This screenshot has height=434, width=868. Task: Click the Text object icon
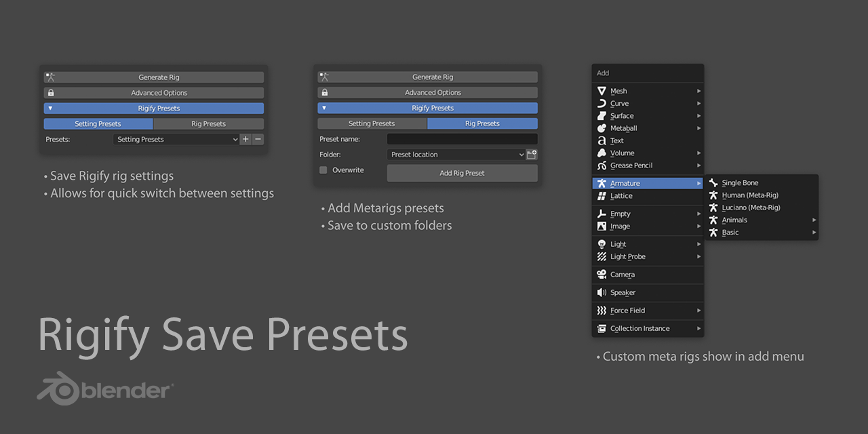click(601, 140)
